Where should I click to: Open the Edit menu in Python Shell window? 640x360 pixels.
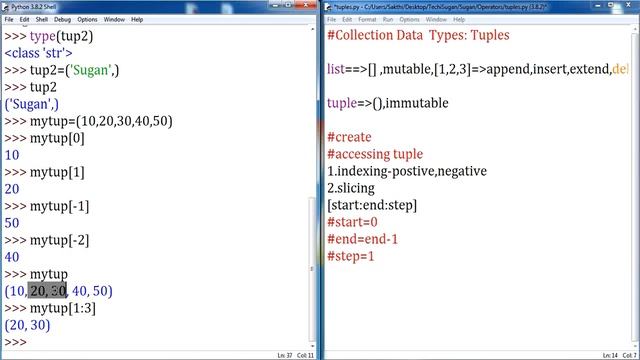[24, 20]
